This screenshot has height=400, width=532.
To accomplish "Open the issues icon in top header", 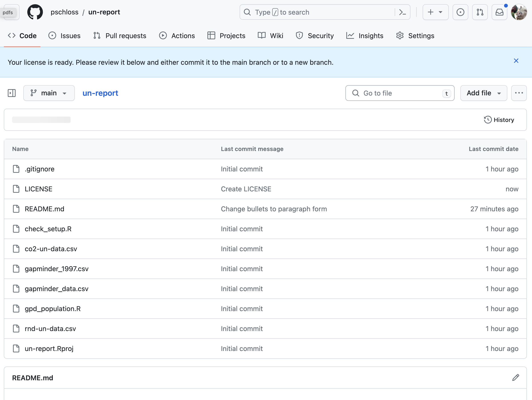I will click(460, 12).
